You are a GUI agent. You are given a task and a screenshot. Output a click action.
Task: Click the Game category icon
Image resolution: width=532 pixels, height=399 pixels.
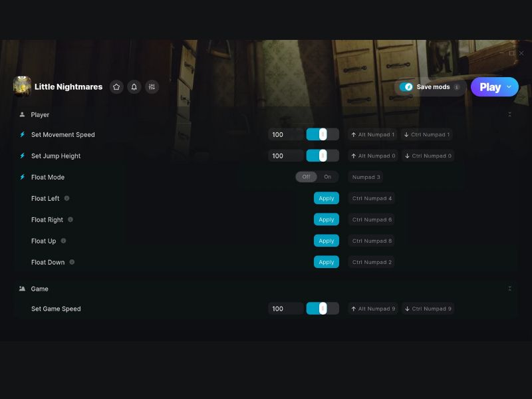pos(22,289)
